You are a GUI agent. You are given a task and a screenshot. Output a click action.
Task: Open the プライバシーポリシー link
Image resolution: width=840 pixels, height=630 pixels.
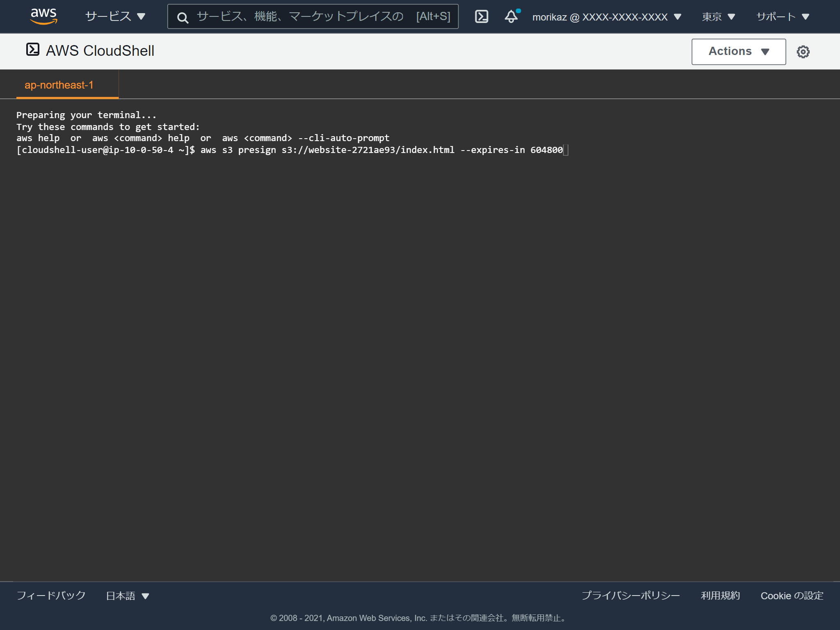[x=631, y=596]
